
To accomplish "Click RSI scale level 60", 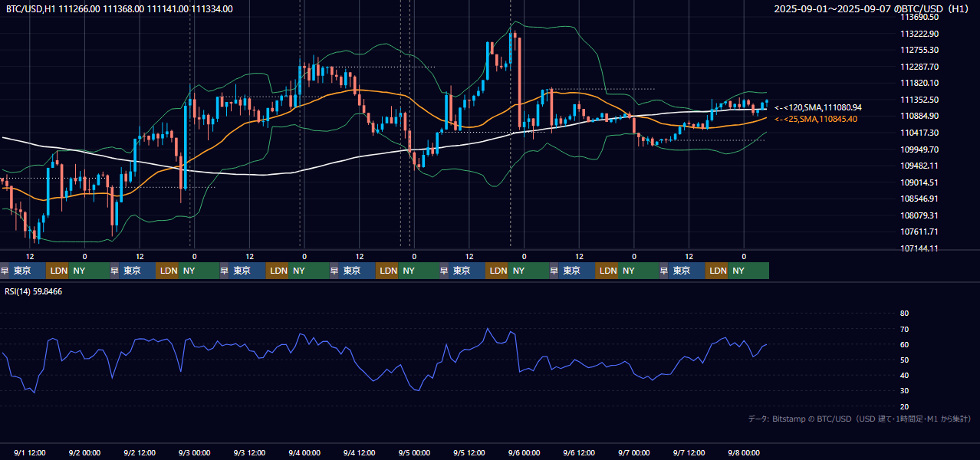I will [x=904, y=344].
